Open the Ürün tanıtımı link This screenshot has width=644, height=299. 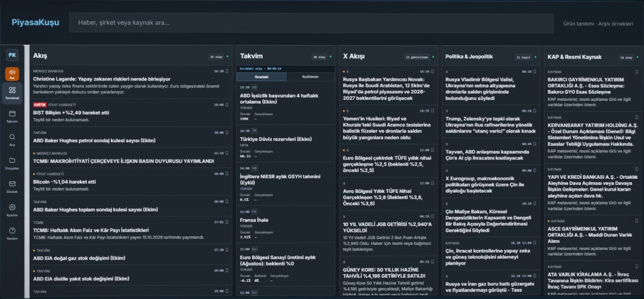click(579, 24)
